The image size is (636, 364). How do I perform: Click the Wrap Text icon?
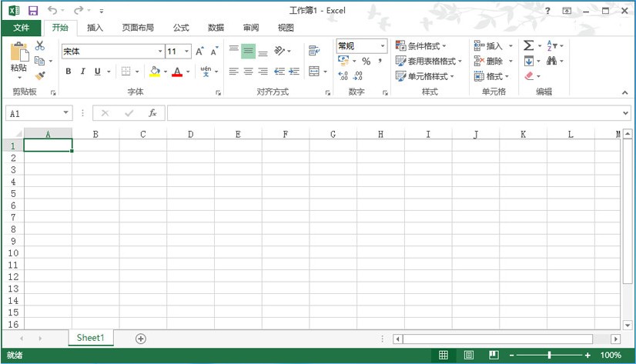coord(313,52)
